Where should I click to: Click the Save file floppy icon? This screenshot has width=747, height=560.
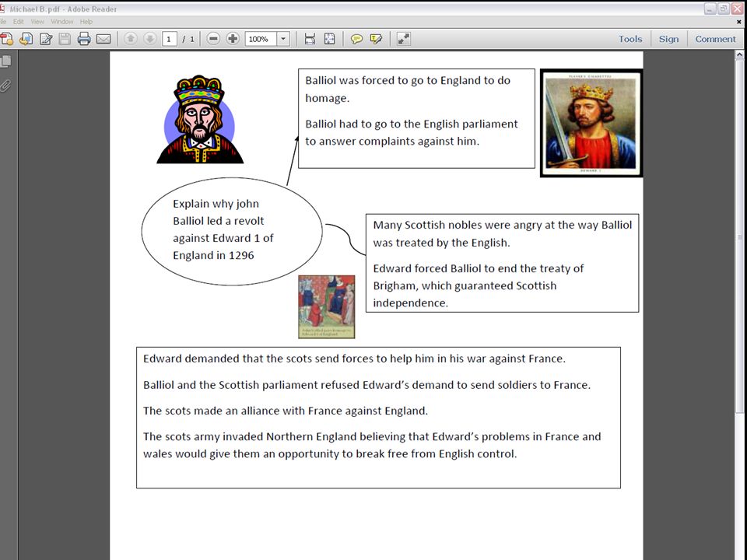(x=65, y=39)
